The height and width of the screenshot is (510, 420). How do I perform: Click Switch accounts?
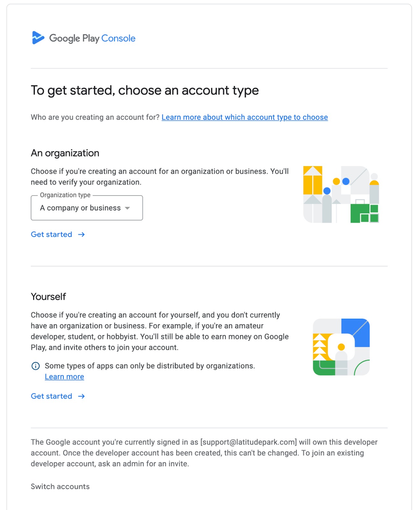point(60,486)
